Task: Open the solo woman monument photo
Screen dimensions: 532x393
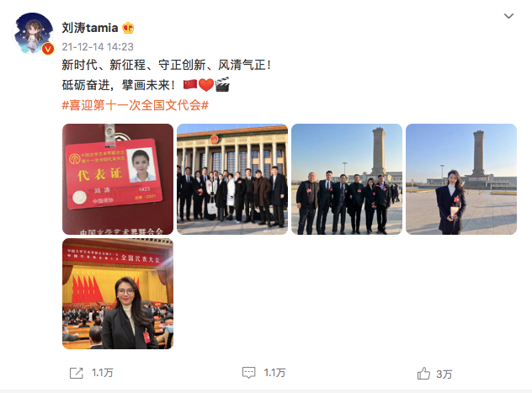Action: (x=461, y=179)
